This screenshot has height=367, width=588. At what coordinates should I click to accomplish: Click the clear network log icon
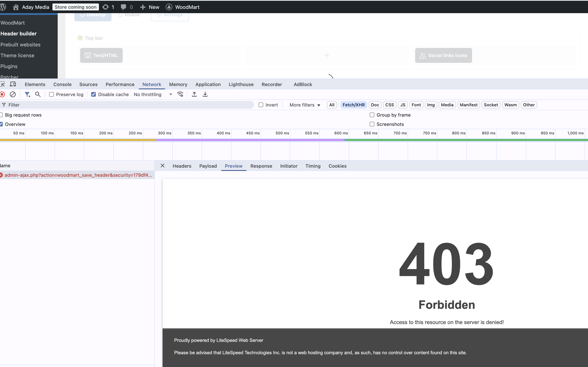(13, 94)
